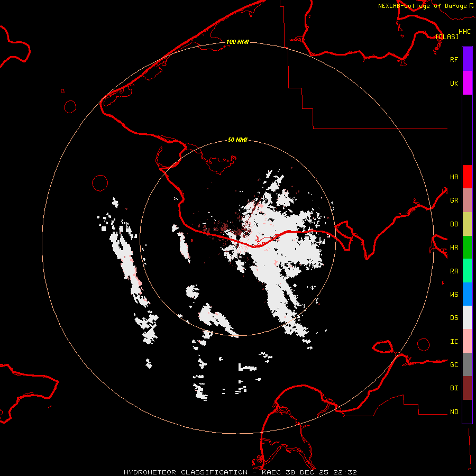Click the HHC product code text

click(x=465, y=31)
